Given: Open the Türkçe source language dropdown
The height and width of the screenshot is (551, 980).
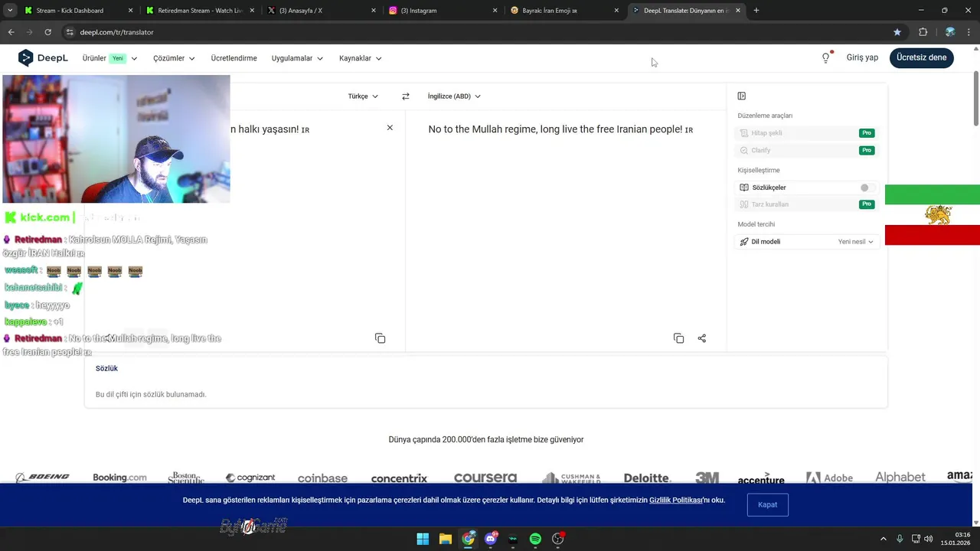Looking at the screenshot, I should [363, 96].
